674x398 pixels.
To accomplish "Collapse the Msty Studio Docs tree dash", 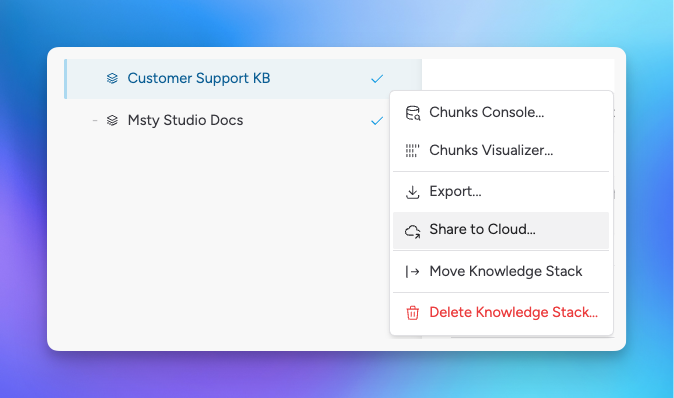I will 95,120.
